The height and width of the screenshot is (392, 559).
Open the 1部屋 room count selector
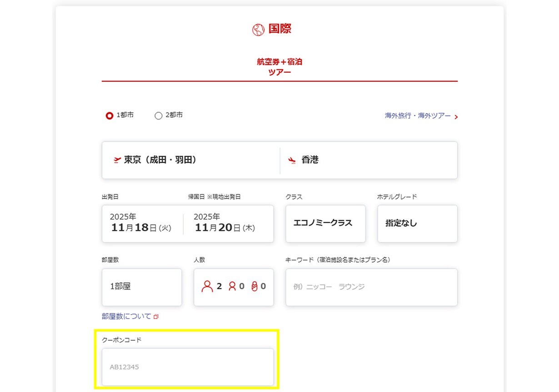[142, 287]
